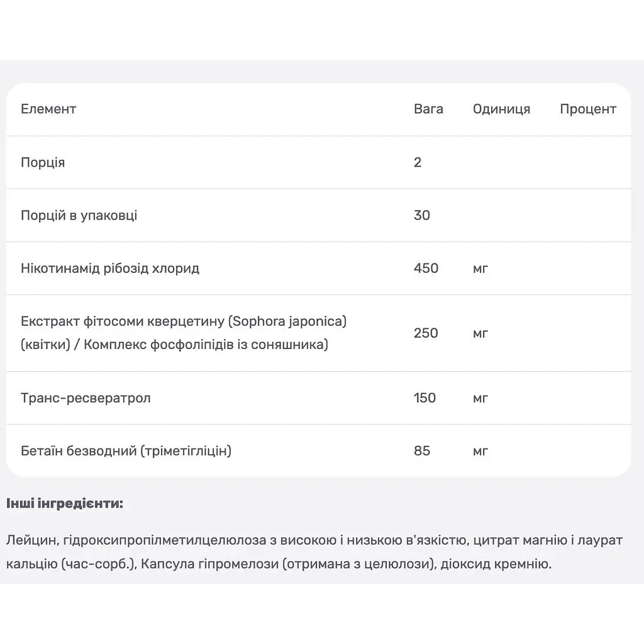This screenshot has width=644, height=644.
Task: Click the 250 weight value
Action: coord(426,333)
